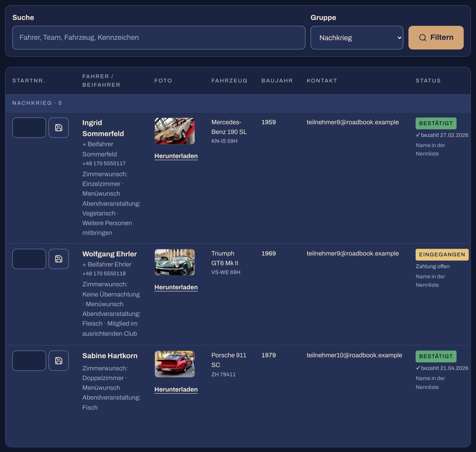Image resolution: width=476 pixels, height=452 pixels.
Task: Save start number for Sabine Hartkorn
Action: tap(58, 361)
